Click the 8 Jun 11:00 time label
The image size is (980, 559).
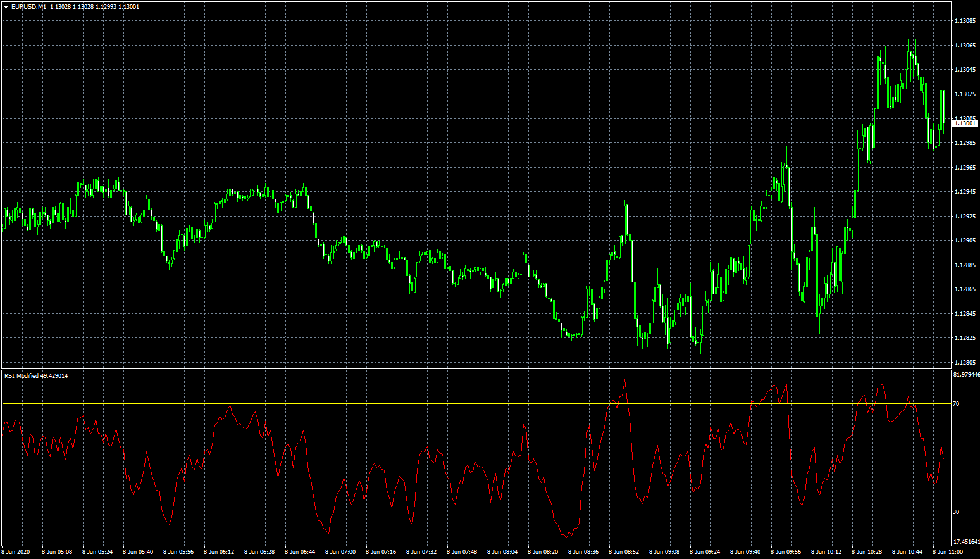(948, 552)
